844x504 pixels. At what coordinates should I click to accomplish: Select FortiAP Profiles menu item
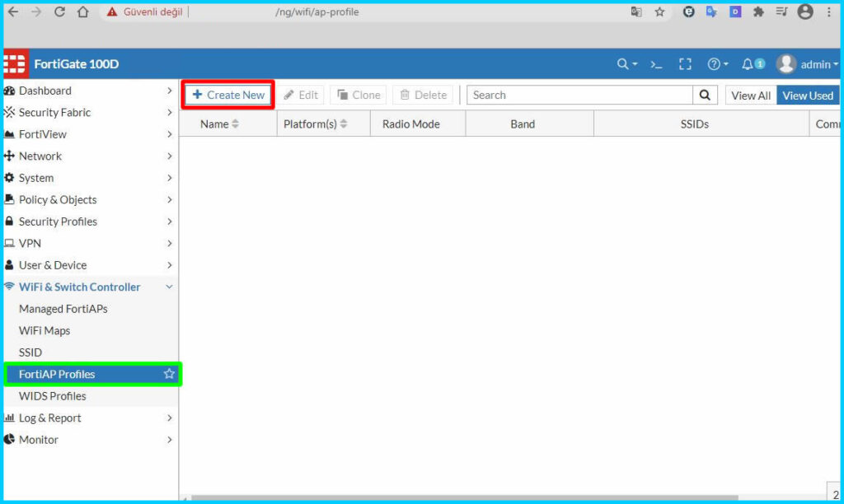pyautogui.click(x=92, y=374)
